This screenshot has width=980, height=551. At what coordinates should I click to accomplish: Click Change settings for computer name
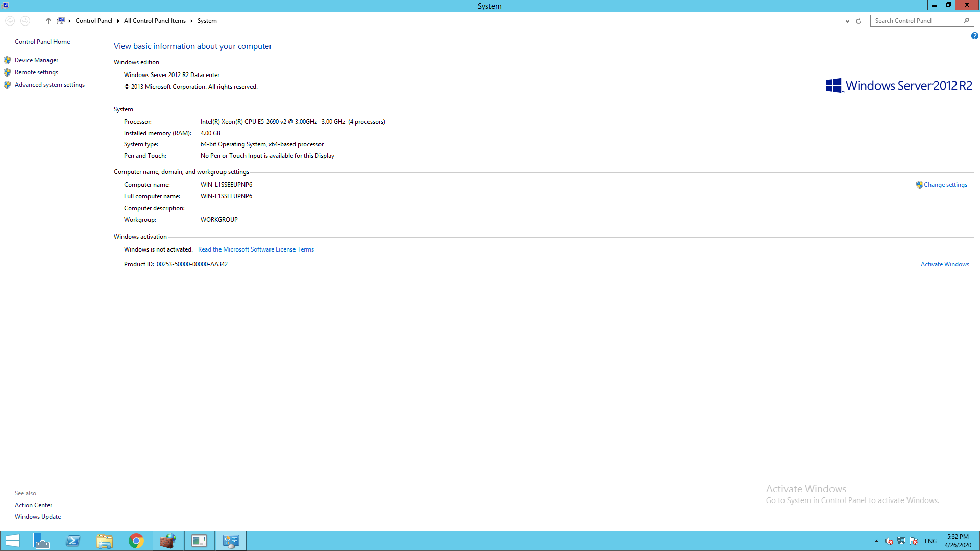pos(945,185)
